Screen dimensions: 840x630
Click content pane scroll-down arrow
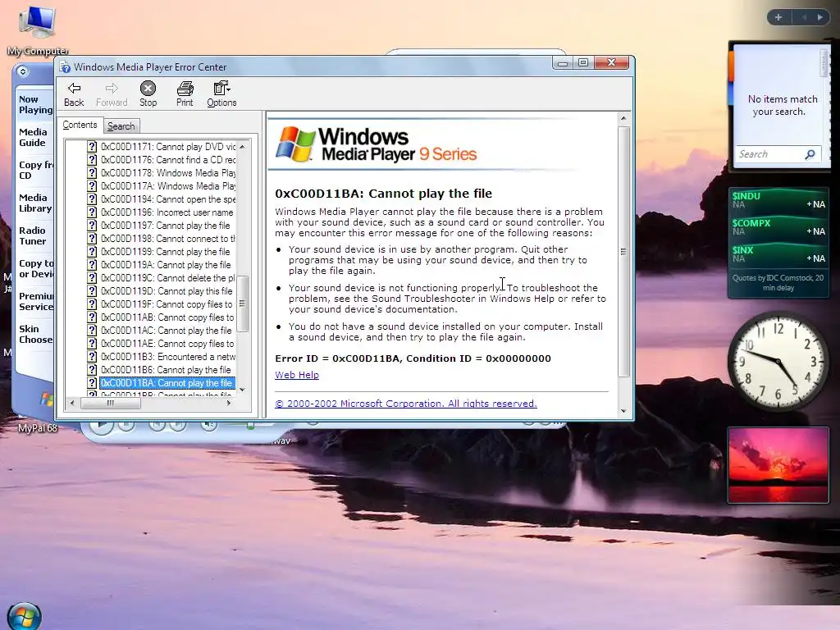[x=623, y=411]
